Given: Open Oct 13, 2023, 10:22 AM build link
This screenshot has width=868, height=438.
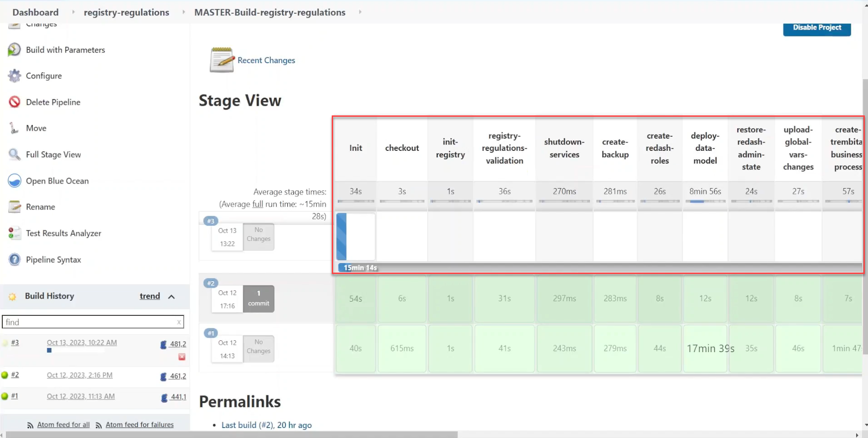Looking at the screenshot, I should 82,343.
